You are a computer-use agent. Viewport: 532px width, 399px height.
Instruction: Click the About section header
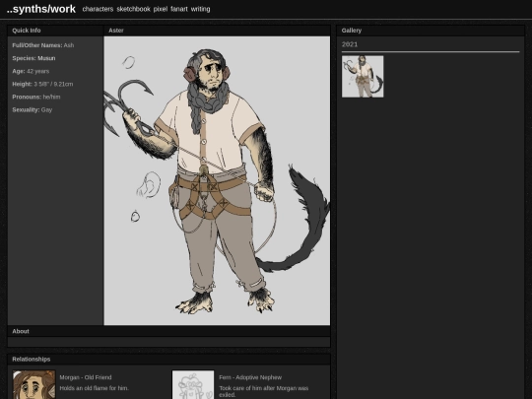point(168,331)
